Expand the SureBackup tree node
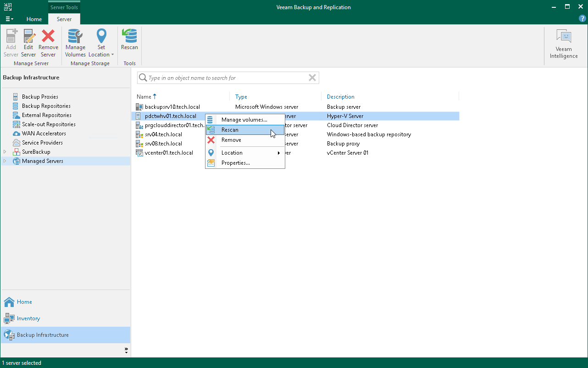 click(x=5, y=152)
